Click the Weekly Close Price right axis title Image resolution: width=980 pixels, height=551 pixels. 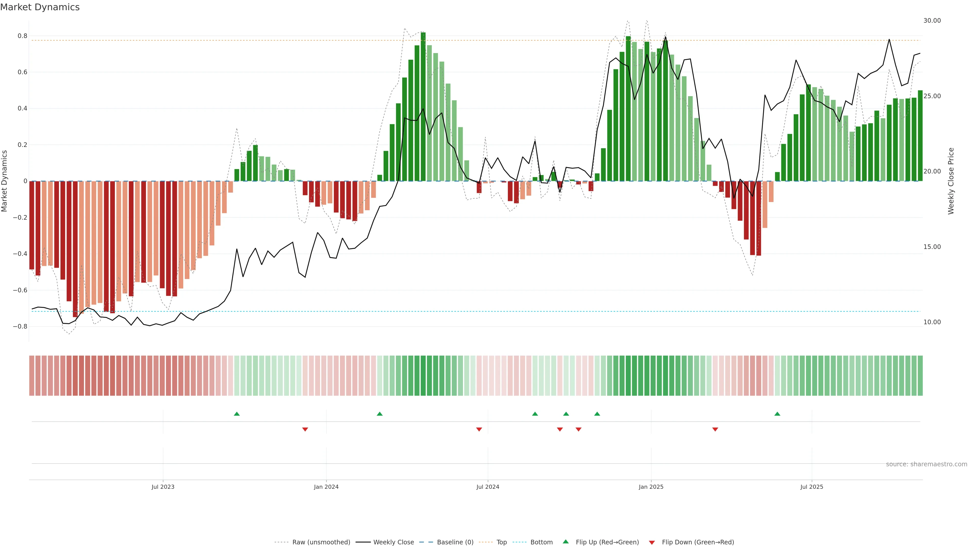point(951,181)
